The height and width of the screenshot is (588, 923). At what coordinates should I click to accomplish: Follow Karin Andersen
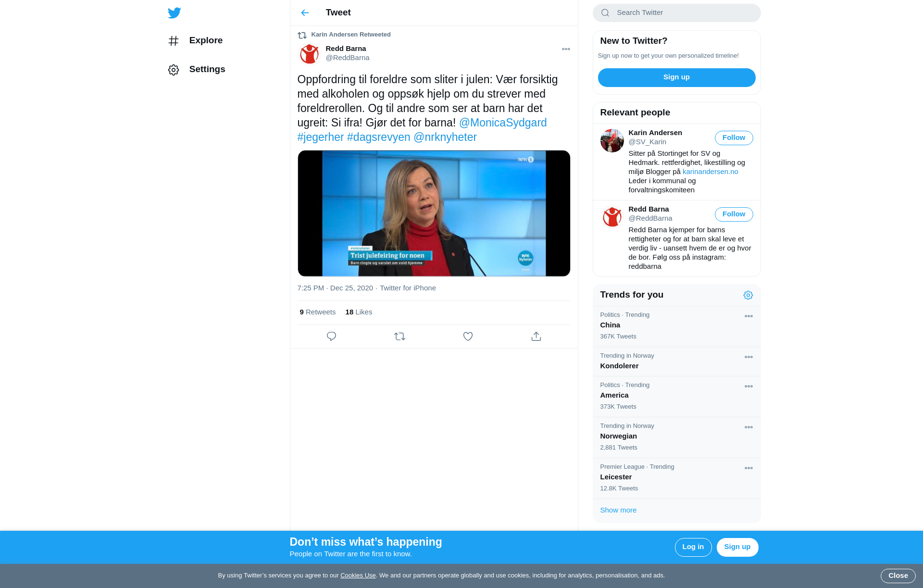[x=734, y=138]
